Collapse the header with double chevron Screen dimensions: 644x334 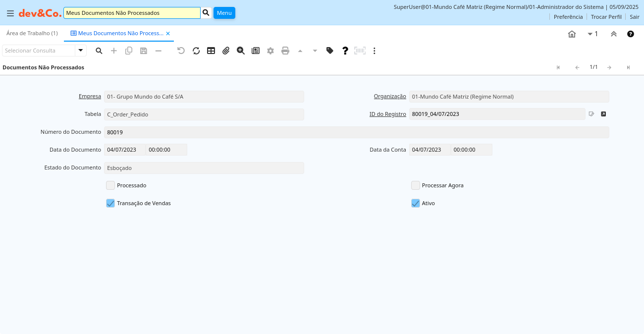point(613,34)
